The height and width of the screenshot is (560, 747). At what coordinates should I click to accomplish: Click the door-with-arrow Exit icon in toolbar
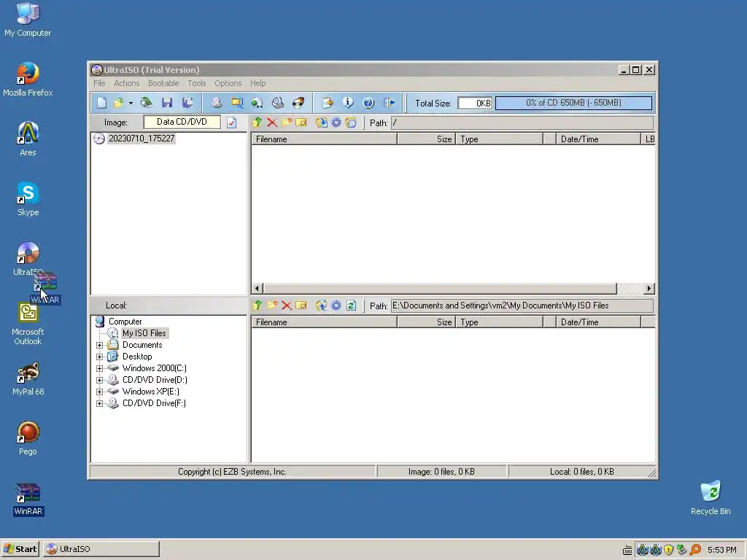point(390,103)
